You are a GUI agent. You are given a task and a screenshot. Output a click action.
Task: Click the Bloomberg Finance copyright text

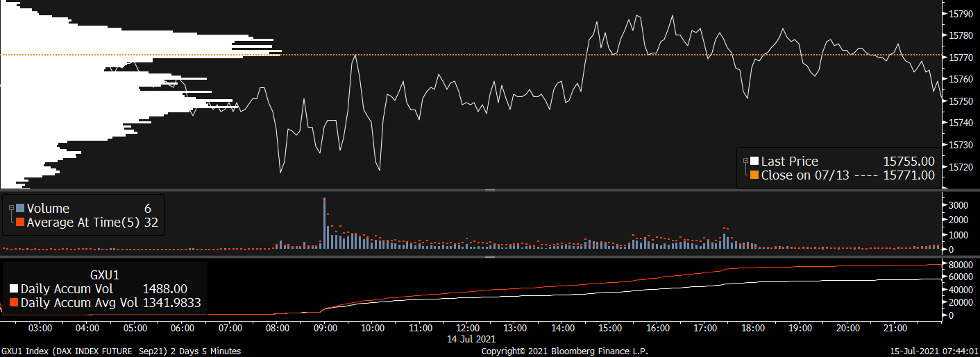[564, 351]
